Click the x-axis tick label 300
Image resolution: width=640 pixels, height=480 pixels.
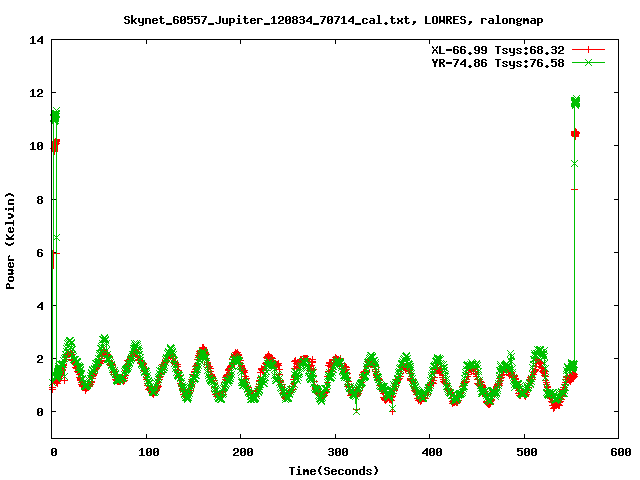click(338, 452)
